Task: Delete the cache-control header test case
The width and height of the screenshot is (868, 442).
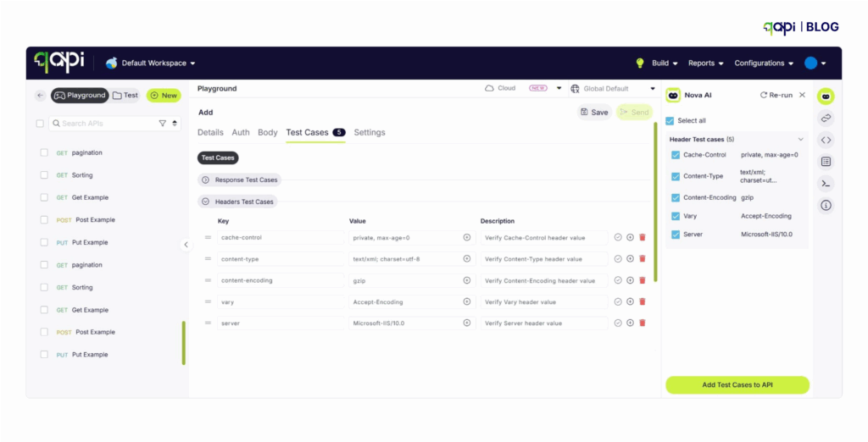Action: (x=643, y=238)
